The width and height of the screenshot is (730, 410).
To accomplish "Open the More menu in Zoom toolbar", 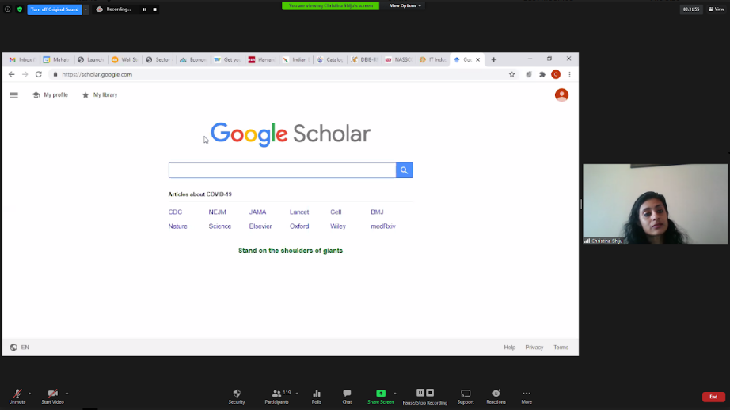I will 526,393.
